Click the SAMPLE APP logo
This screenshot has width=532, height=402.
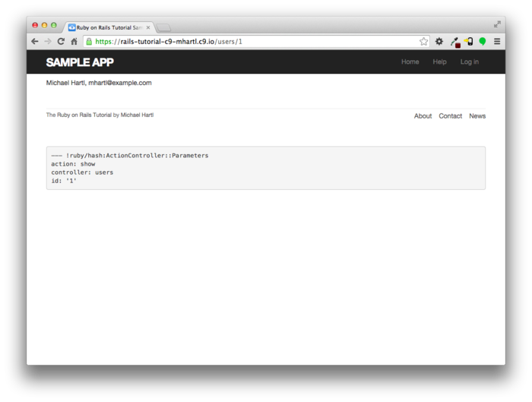tap(80, 62)
